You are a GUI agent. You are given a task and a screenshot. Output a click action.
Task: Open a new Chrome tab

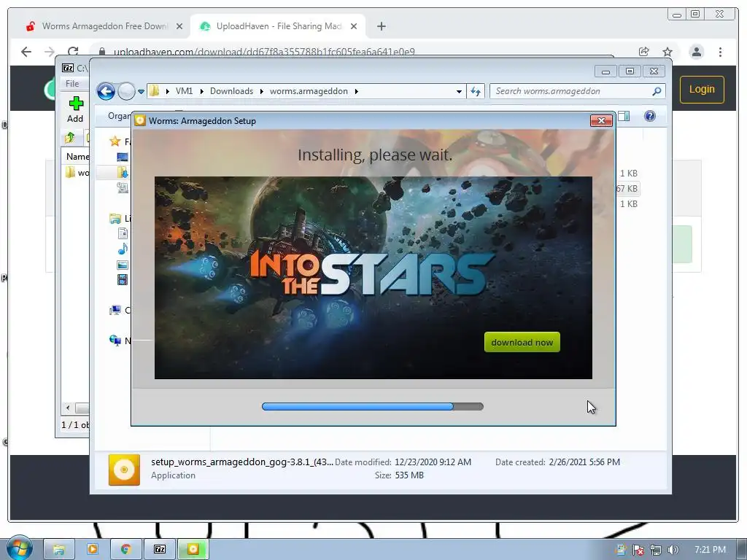click(x=381, y=27)
